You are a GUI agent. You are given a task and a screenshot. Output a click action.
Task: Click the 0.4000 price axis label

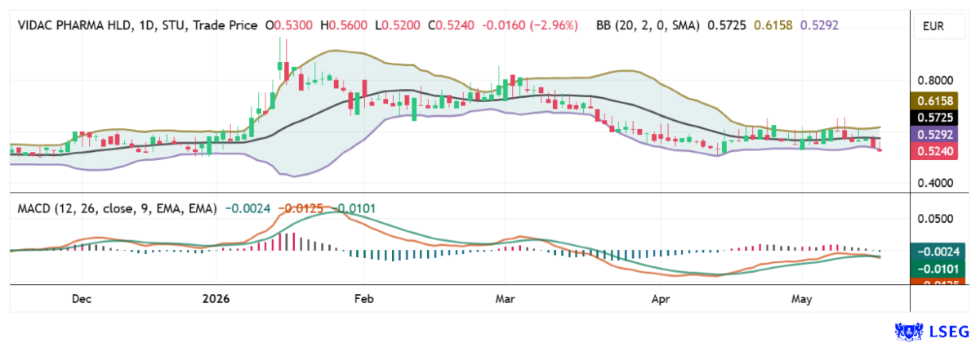click(933, 183)
